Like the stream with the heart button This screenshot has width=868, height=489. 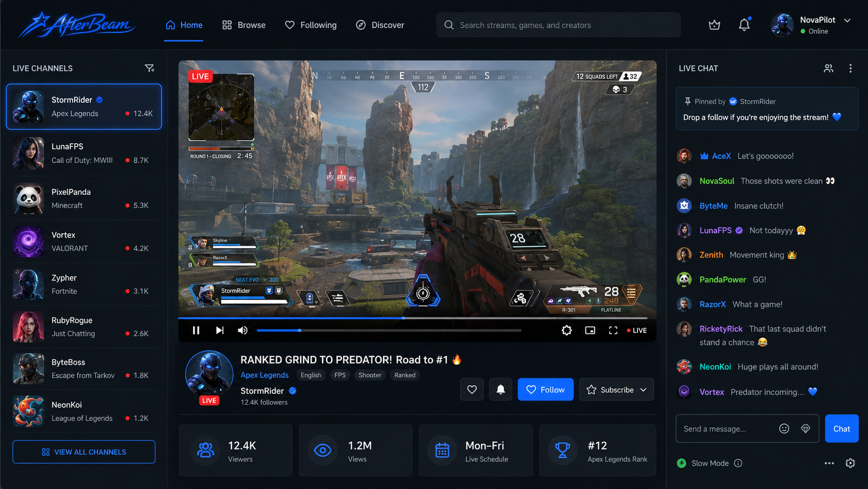pos(472,389)
